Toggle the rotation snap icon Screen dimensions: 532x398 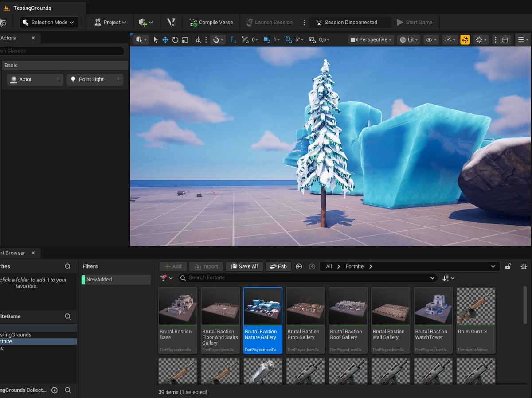point(289,40)
